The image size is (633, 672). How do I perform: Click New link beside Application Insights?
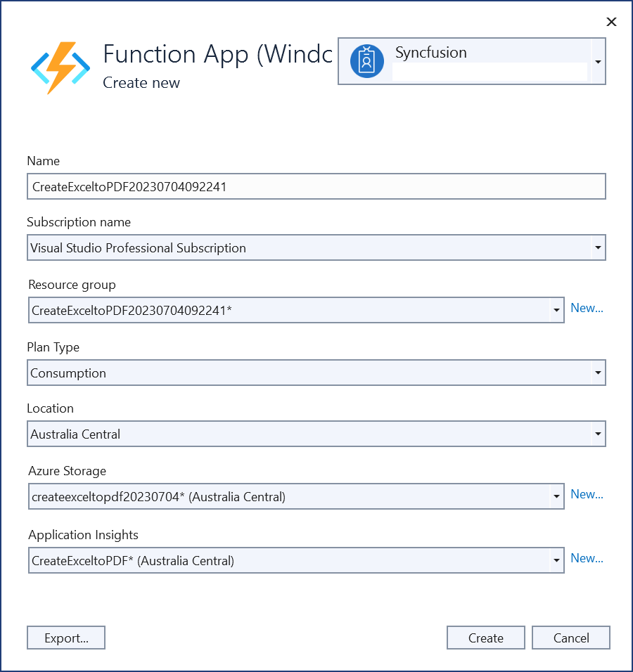pos(587,558)
